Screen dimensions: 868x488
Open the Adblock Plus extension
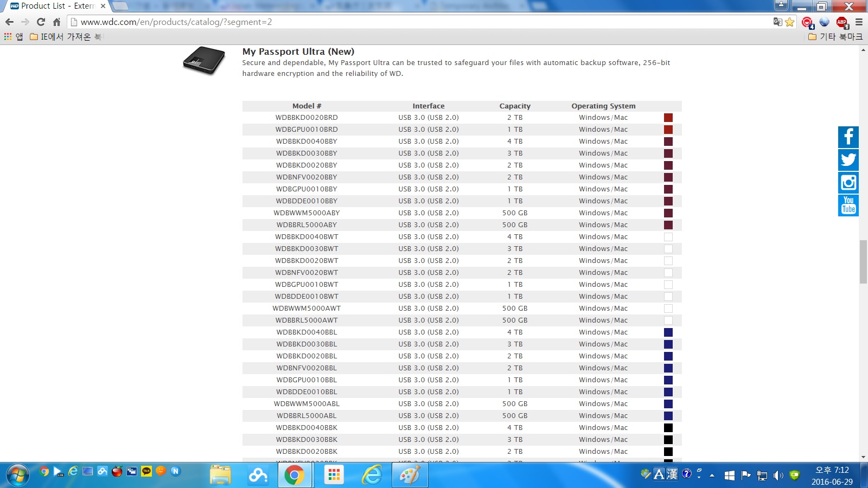(842, 22)
